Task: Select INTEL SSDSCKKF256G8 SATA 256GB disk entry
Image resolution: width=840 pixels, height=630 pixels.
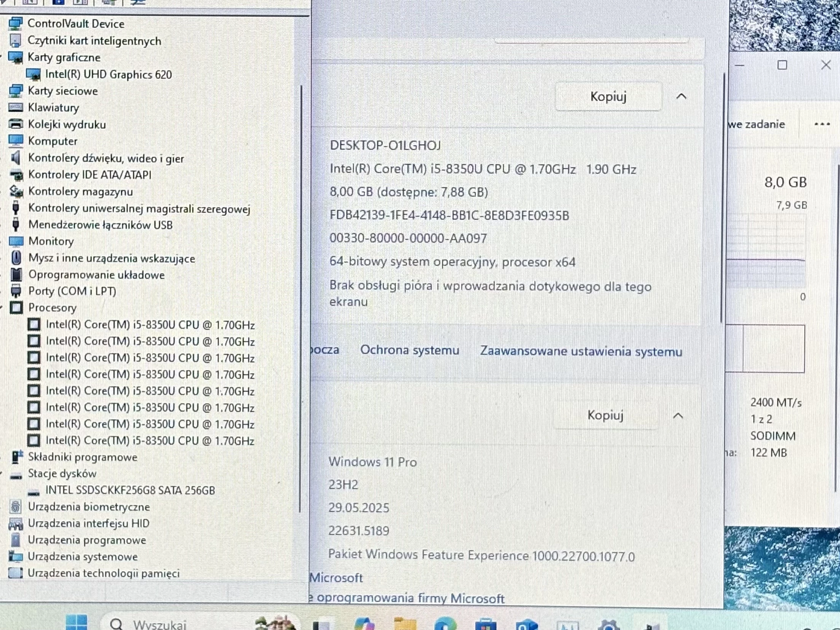Action: pos(130,490)
